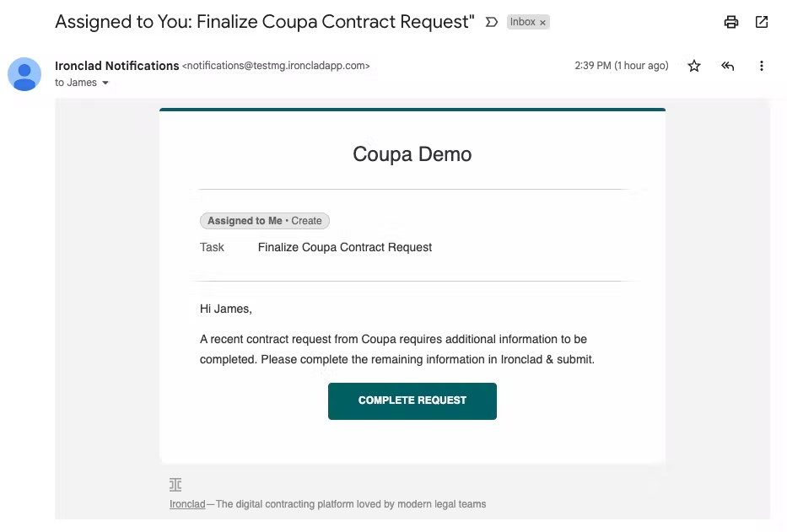Screen dimensions: 787x532
Task: Click the COMPLETE REQUEST button
Action: coord(412,401)
